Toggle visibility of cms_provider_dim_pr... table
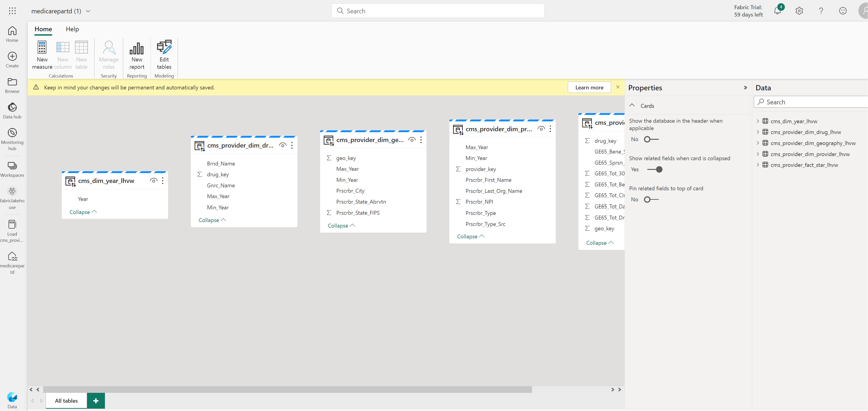Screen dimensions: 868x411 (541, 129)
